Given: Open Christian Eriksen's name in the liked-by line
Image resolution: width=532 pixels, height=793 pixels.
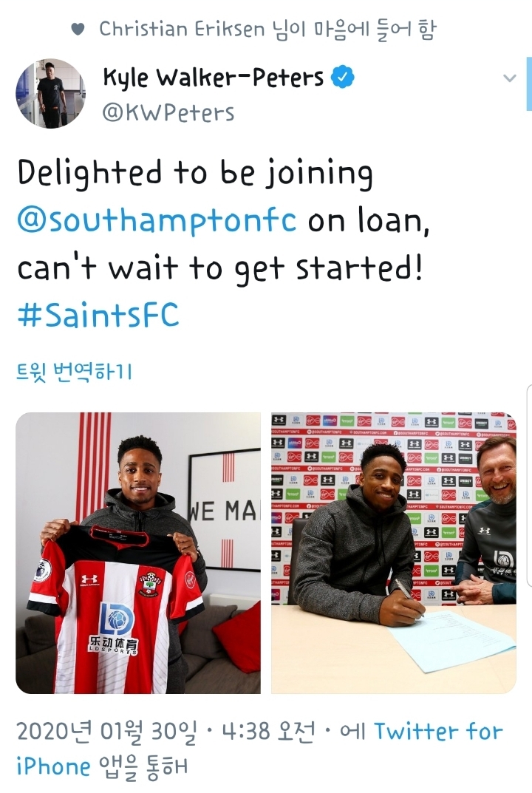Looking at the screenshot, I should 182,29.
